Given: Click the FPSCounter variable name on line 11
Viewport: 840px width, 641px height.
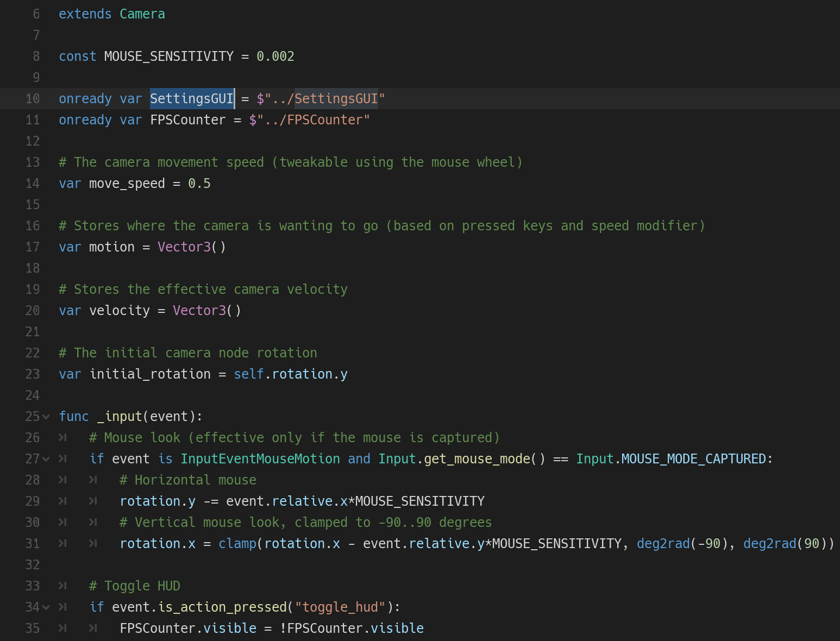Looking at the screenshot, I should [x=188, y=120].
